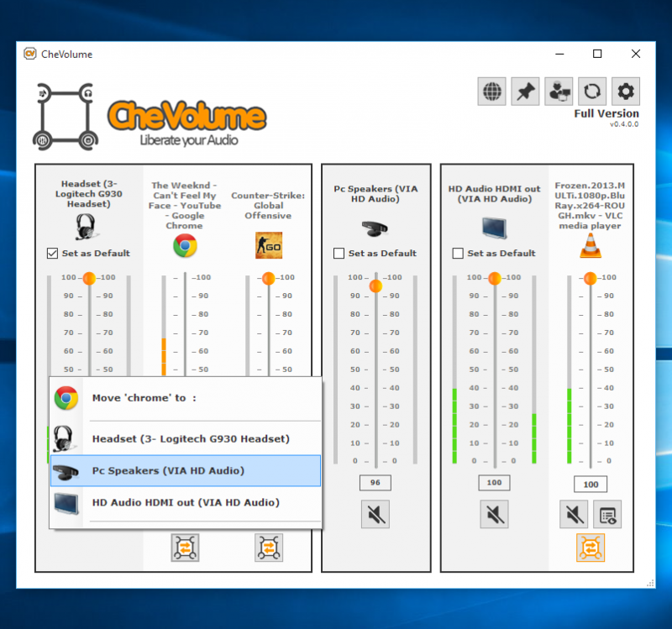Open settings gear icon

tap(625, 92)
